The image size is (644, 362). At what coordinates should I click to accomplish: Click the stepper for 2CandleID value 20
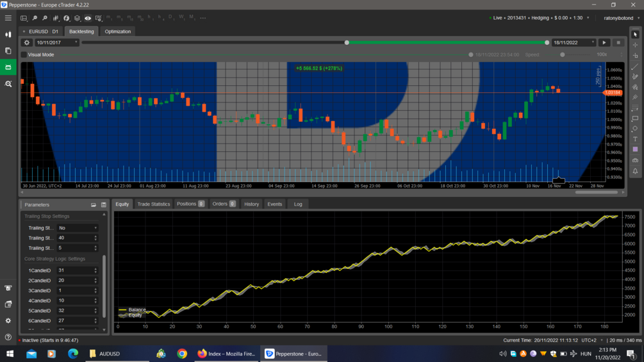coord(95,281)
